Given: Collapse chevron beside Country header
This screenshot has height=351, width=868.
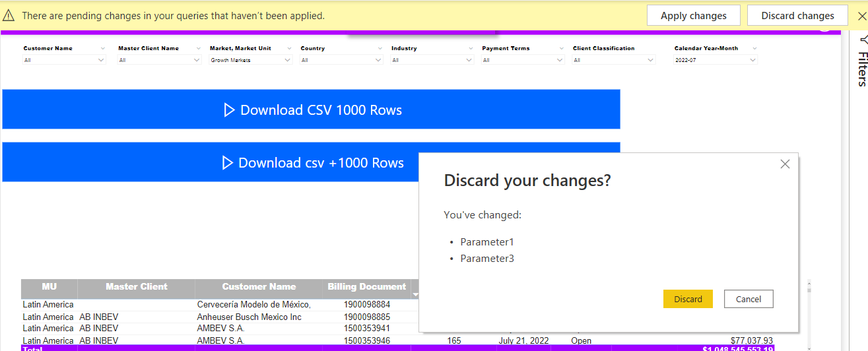Looking at the screenshot, I should (380, 48).
